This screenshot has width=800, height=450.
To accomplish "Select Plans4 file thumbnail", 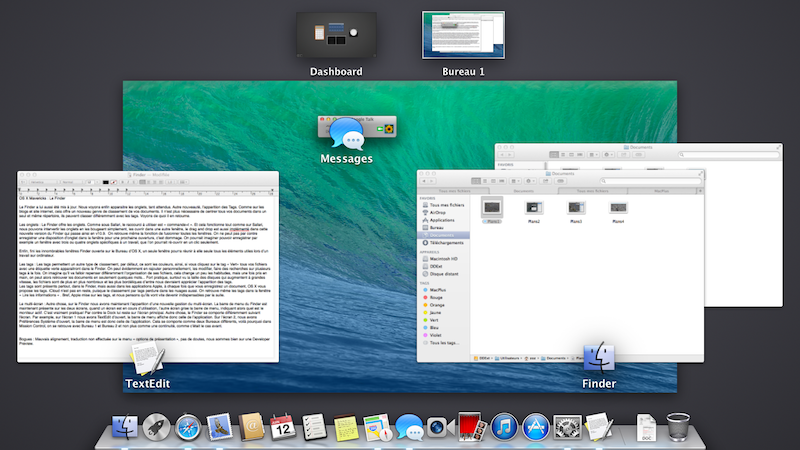I will (618, 210).
